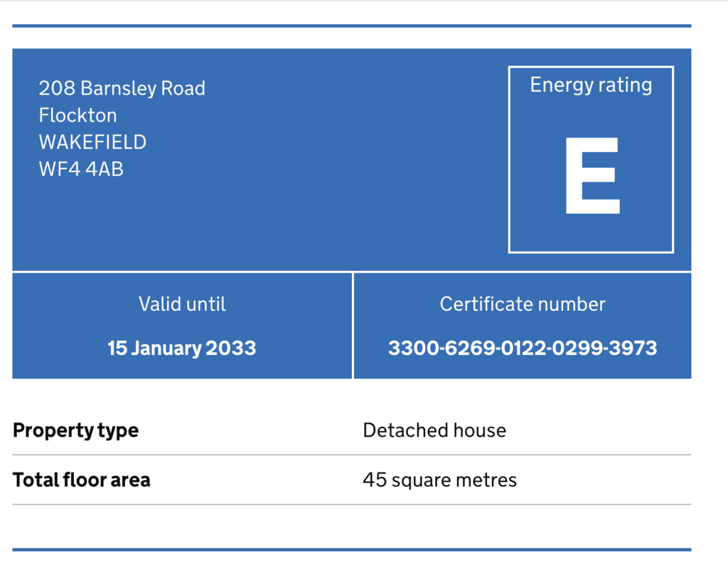Click the address line "208 Barnsley Road"
This screenshot has height=567, width=728.
pos(122,88)
